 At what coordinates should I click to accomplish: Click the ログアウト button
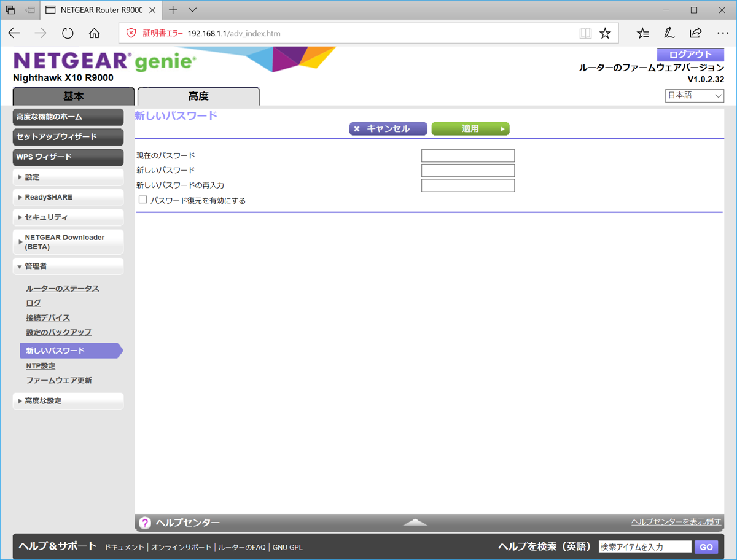pyautogui.click(x=690, y=55)
